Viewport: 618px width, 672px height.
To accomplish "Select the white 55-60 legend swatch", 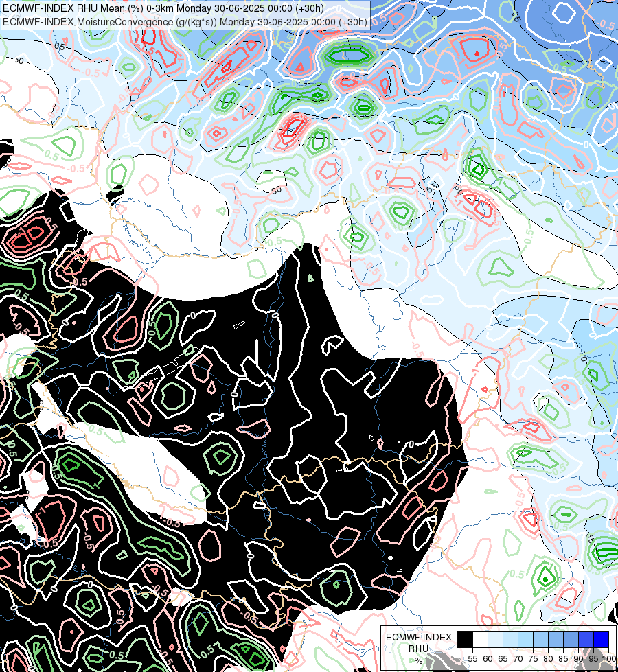I will (x=481, y=639).
